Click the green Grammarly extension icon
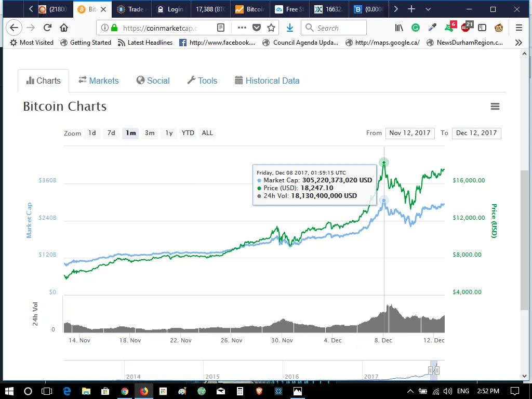532x399 pixels. [x=415, y=28]
